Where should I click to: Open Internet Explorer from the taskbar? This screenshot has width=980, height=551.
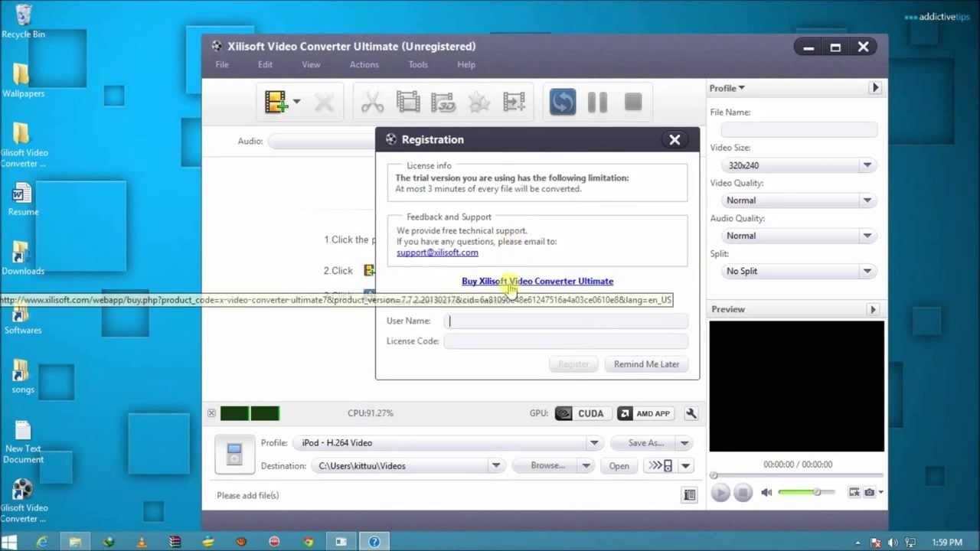pyautogui.click(x=42, y=542)
